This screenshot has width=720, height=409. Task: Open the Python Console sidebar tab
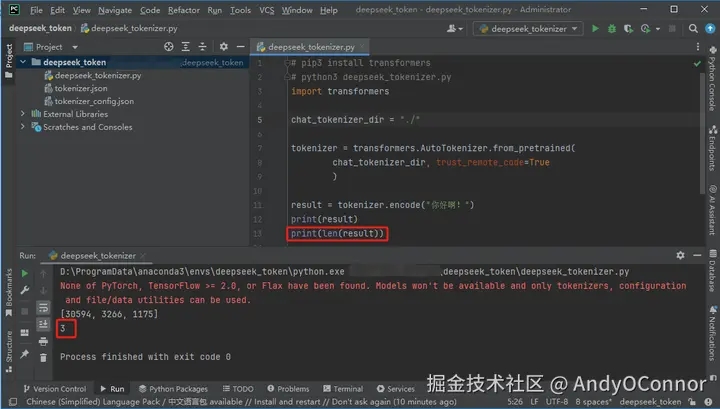pyautogui.click(x=712, y=78)
